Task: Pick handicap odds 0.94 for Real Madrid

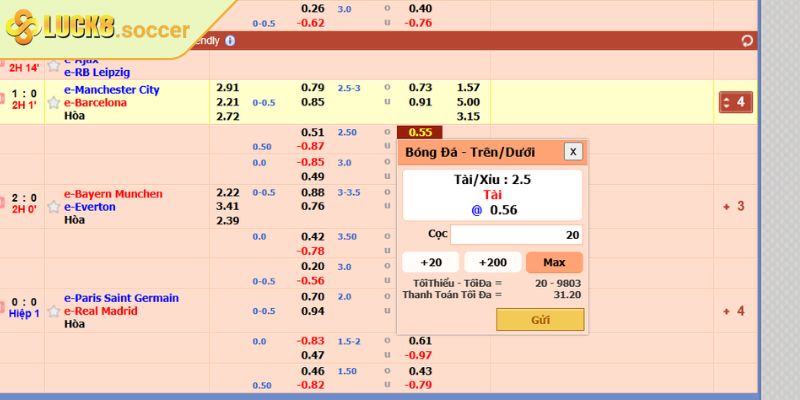Action: tap(313, 311)
